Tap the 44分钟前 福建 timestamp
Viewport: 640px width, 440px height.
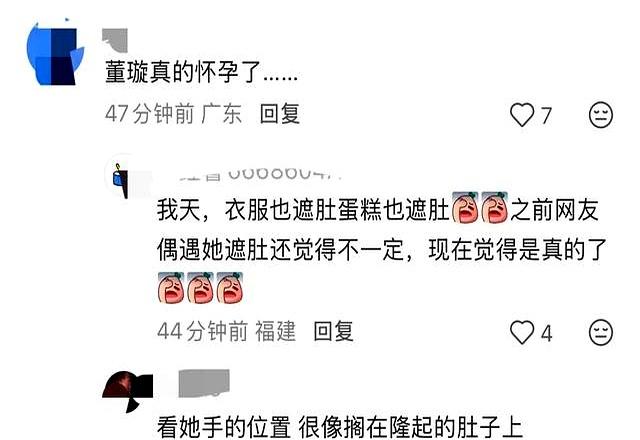(227, 331)
